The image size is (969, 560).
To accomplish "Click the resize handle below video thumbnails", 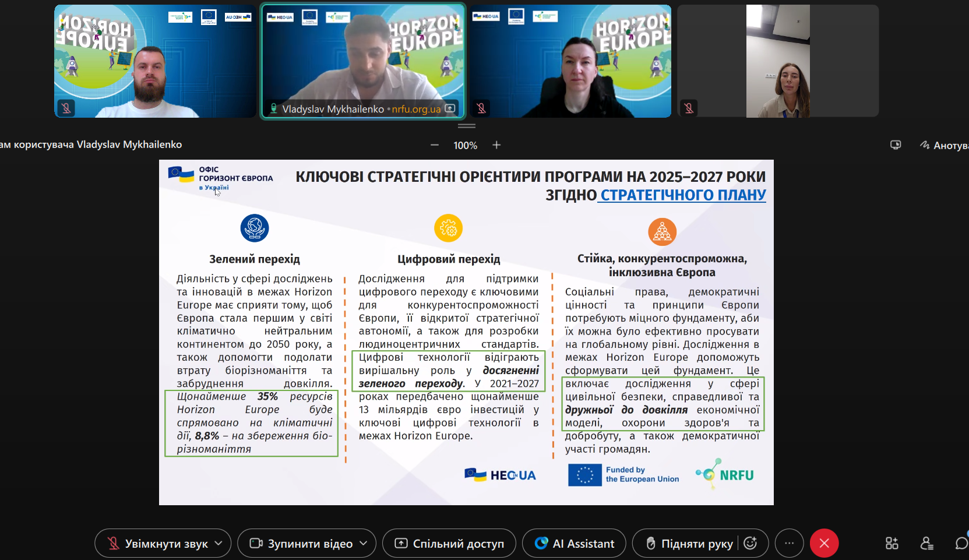I will [467, 126].
